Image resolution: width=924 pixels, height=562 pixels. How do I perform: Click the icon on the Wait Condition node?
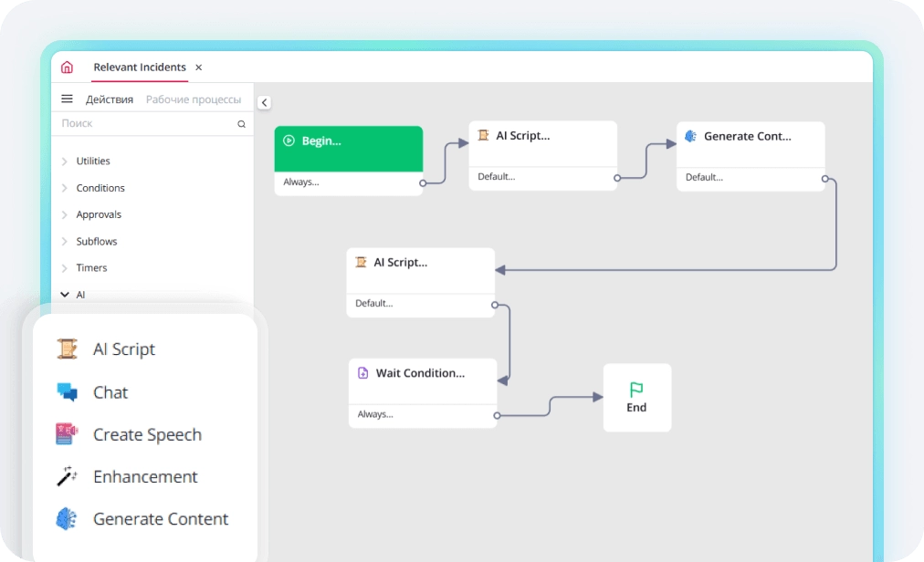[364, 372]
